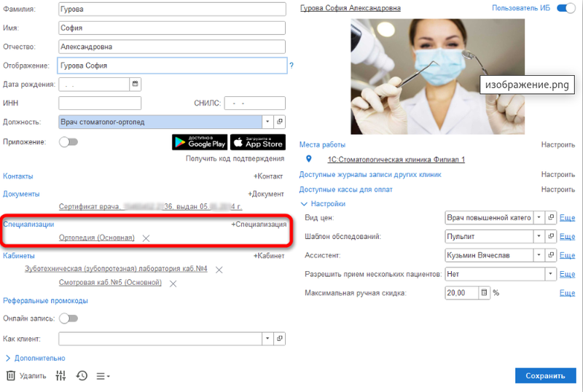
Task: Open 1С:Стоматологическая клиника Филиал 1 link
Action: click(x=396, y=160)
